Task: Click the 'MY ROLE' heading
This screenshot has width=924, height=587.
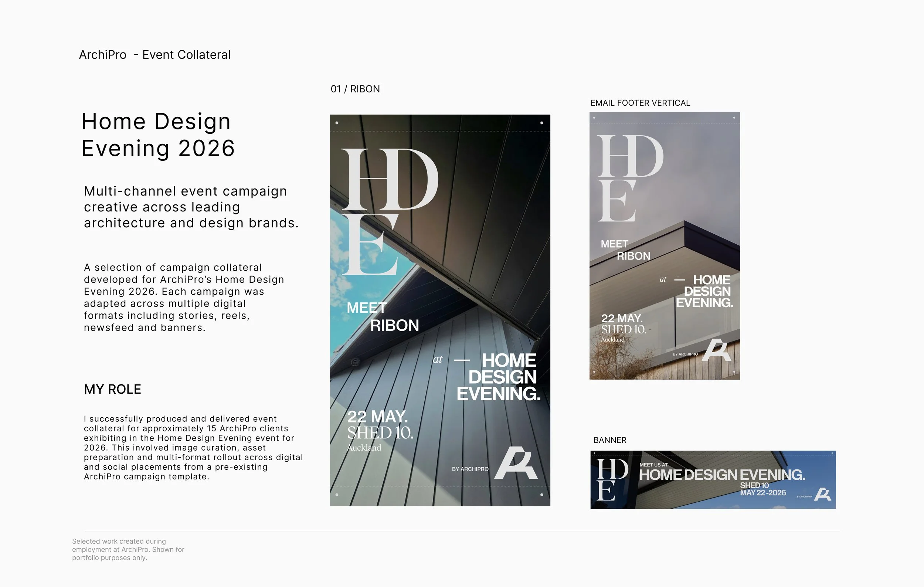Action: (x=112, y=389)
